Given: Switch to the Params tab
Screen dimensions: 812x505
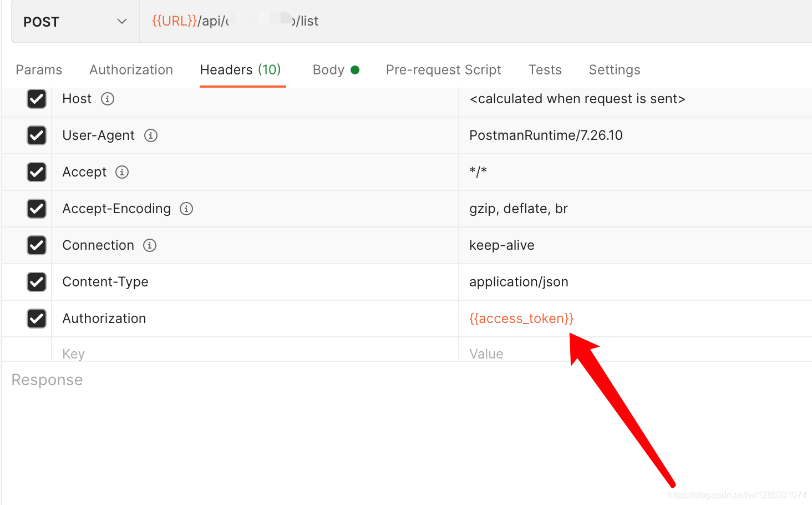Looking at the screenshot, I should click(x=39, y=70).
